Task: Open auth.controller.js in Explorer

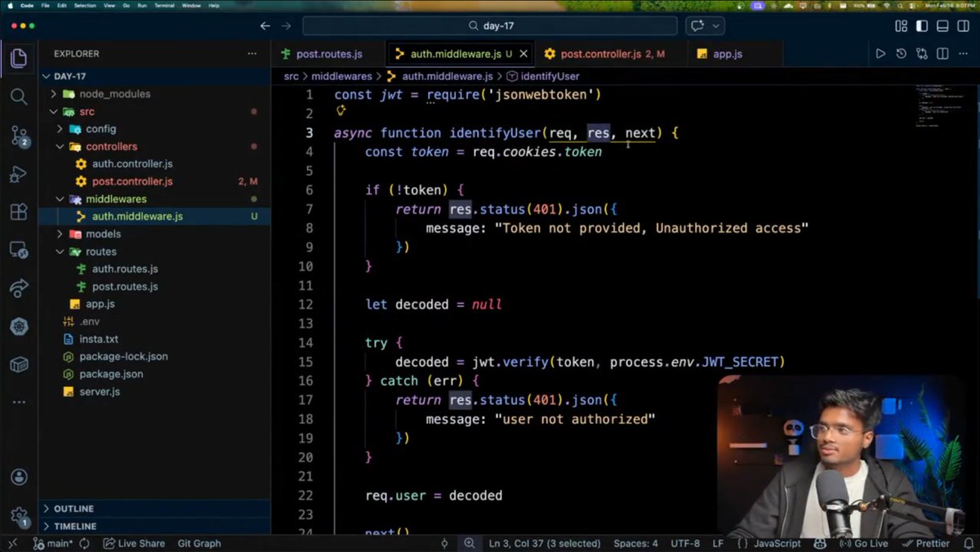Action: pos(132,164)
